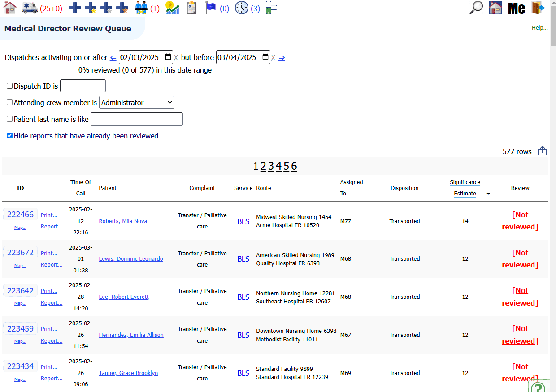Click BLS service for Lee, Robert Everett
Viewport: 556px width, 392px height.
pyautogui.click(x=243, y=297)
